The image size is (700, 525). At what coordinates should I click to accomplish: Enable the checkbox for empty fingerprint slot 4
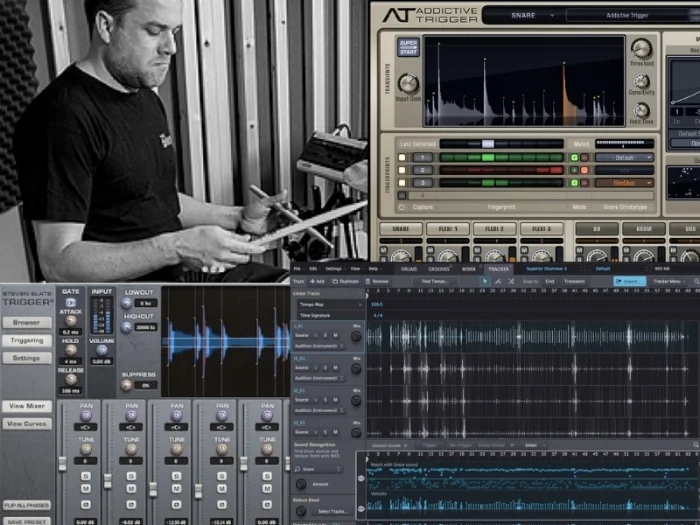pyautogui.click(x=402, y=195)
